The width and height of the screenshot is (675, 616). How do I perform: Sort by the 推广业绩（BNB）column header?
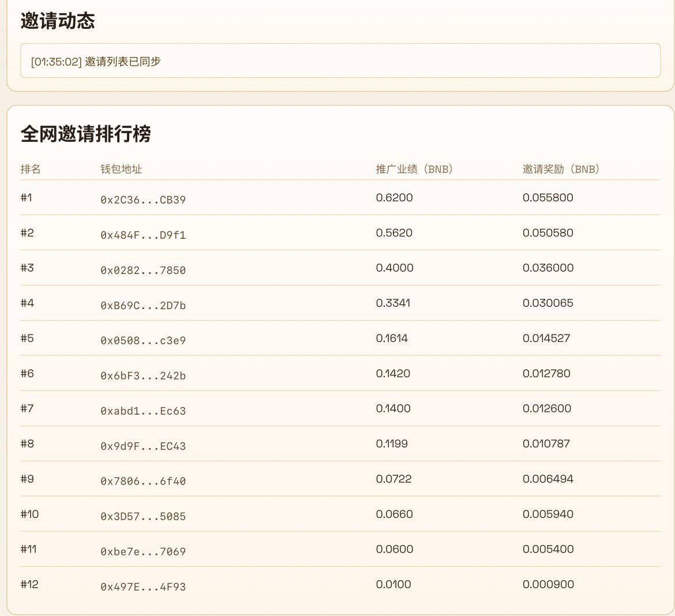[414, 170]
